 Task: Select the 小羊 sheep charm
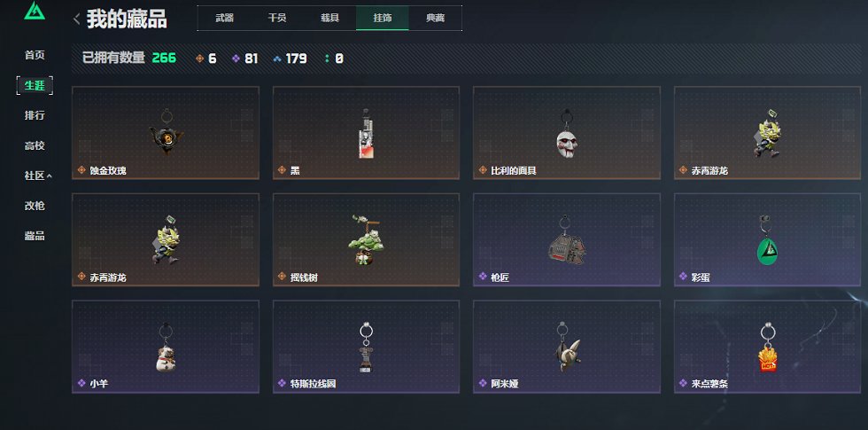[166, 347]
